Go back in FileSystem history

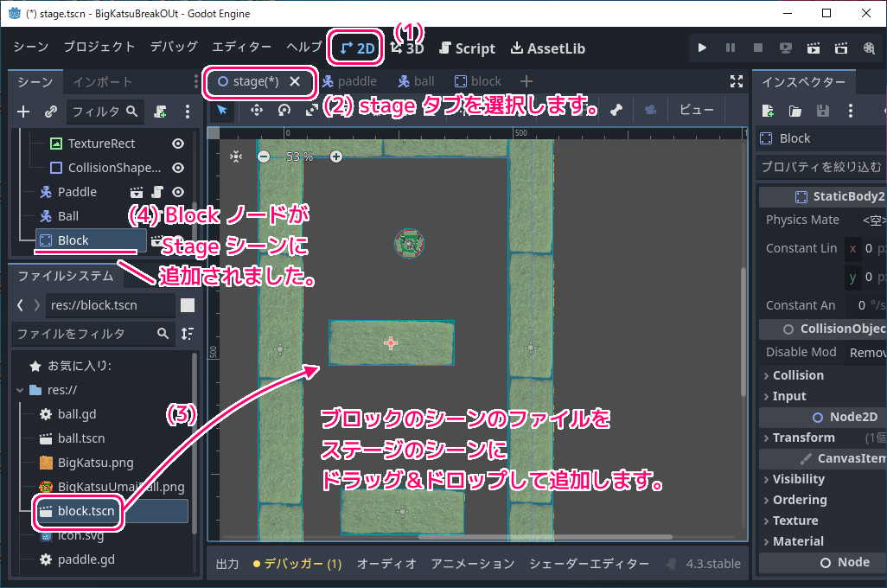[21, 305]
